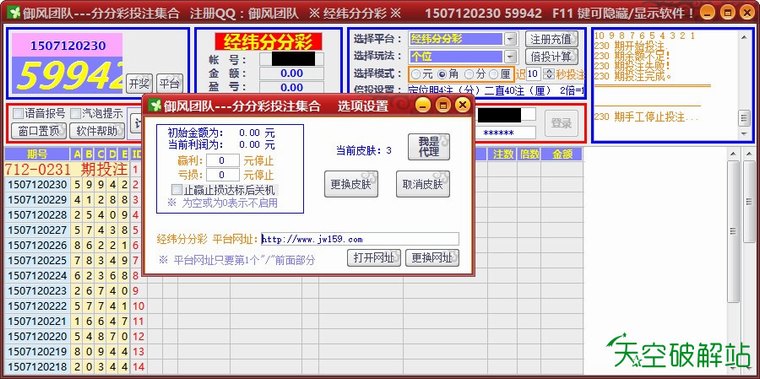Click the 平台网址 address field
This screenshot has height=379, width=760.
(360, 239)
